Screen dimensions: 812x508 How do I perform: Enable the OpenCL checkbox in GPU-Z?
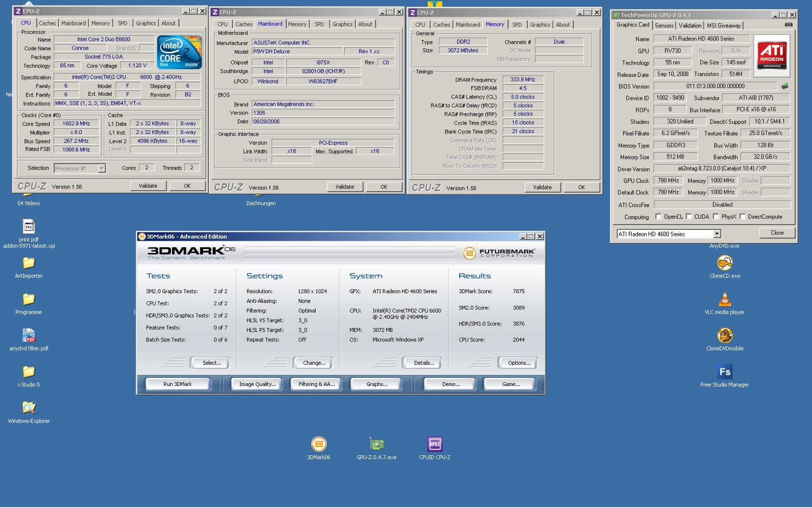coord(658,216)
